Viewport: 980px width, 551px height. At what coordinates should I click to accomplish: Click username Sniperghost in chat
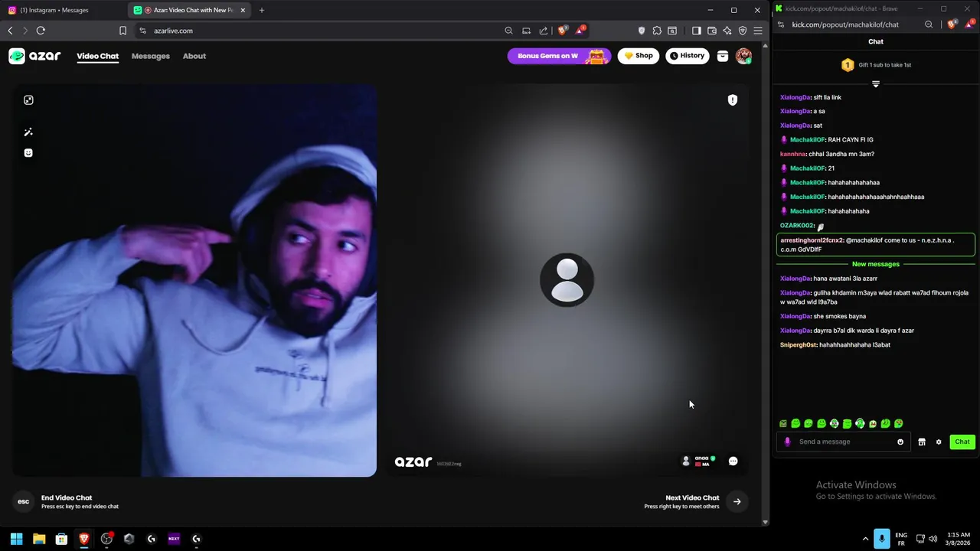799,345
